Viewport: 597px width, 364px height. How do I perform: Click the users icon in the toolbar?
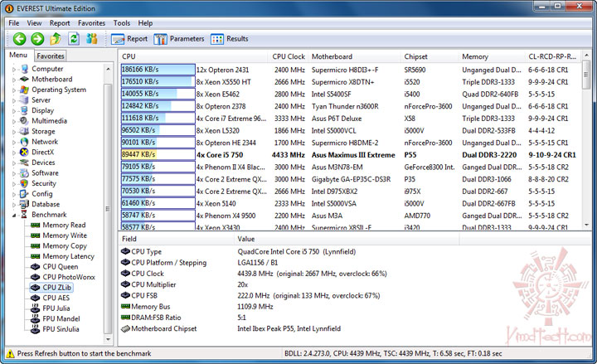92,38
